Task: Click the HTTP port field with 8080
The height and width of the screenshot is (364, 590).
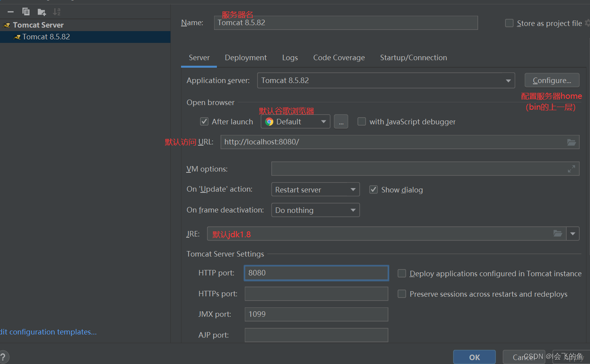Action: tap(316, 273)
